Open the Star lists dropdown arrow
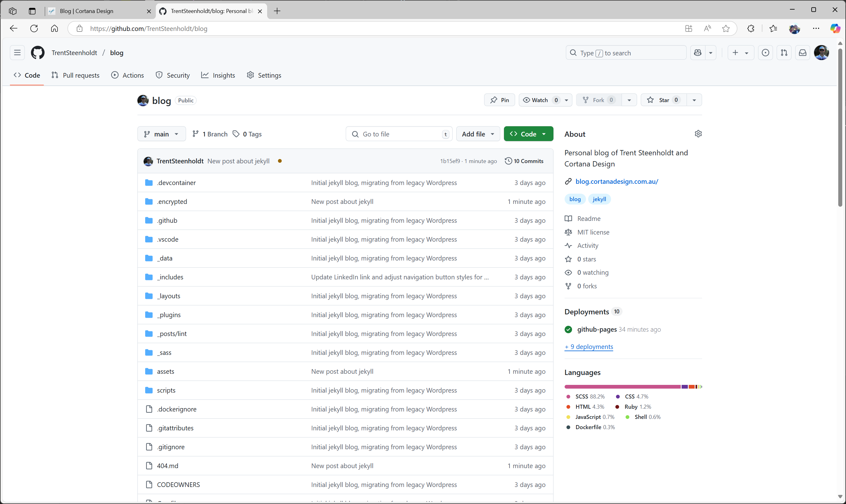Image resolution: width=846 pixels, height=504 pixels. click(694, 100)
